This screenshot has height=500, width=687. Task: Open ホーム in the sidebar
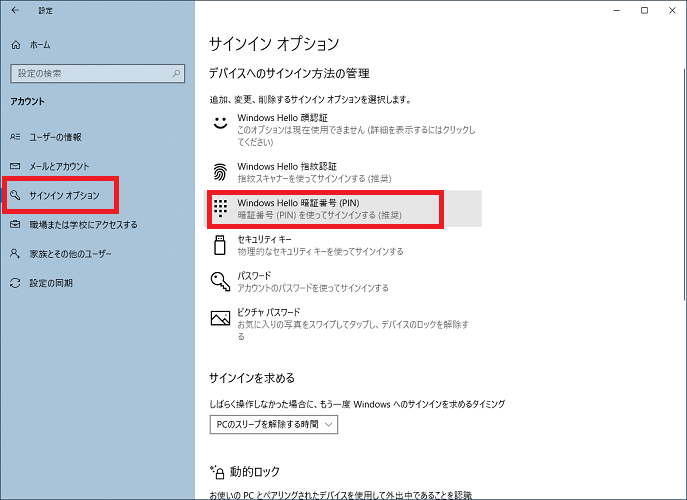click(40, 45)
